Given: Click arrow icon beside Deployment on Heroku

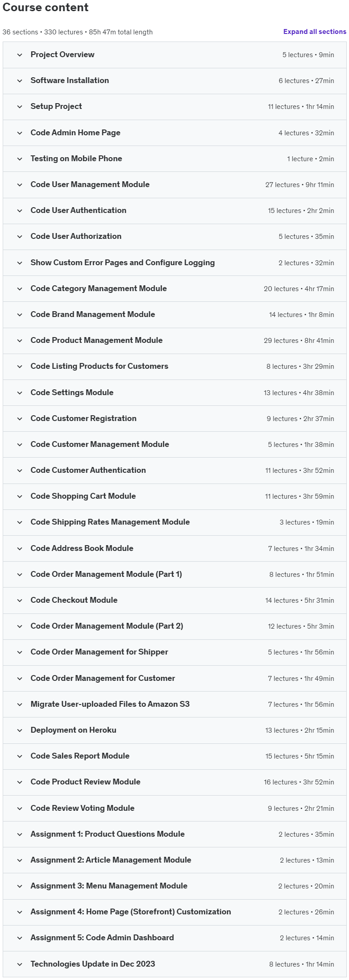Looking at the screenshot, I should pos(20,730).
